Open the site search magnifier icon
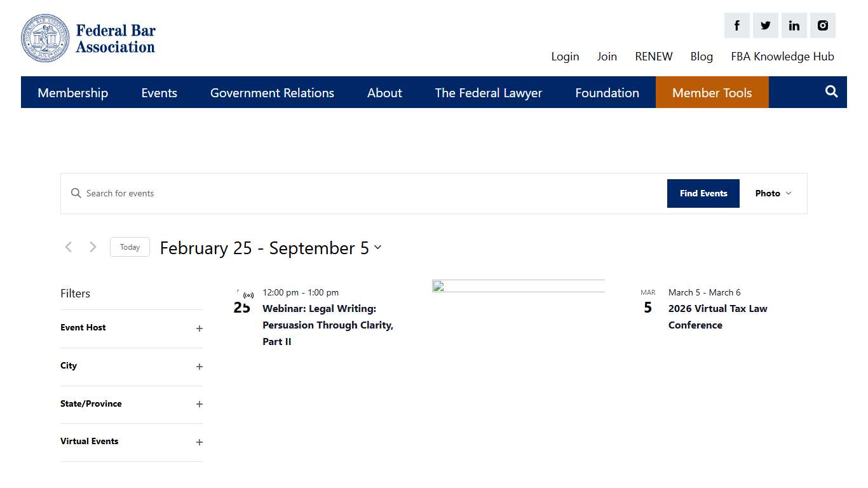 831,91
